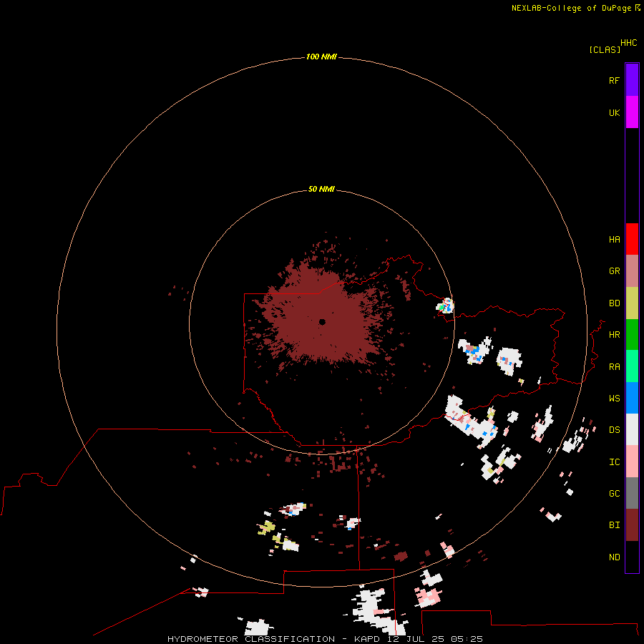Click the HHC product label

click(x=628, y=43)
